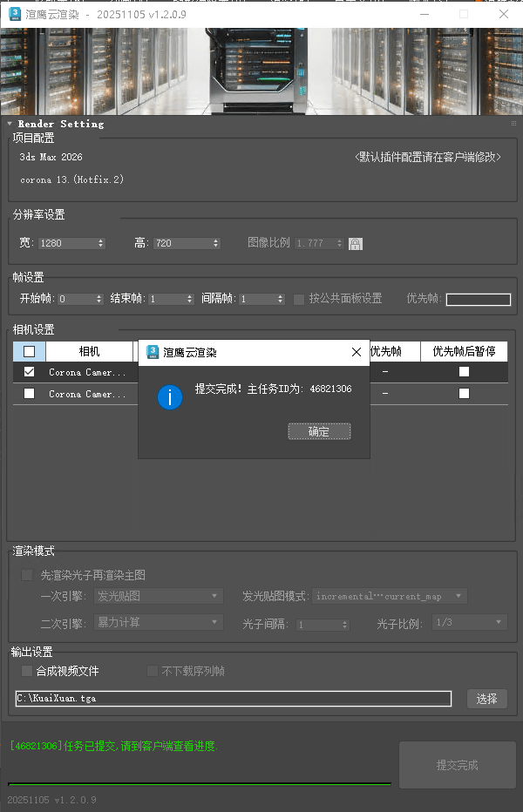Click the blue information icon in dialog
Screen dimensions: 523x812
click(170, 397)
